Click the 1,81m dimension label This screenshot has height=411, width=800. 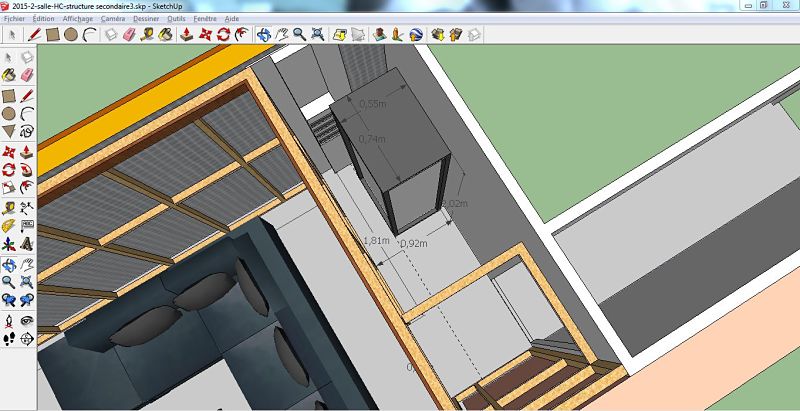pos(377,240)
